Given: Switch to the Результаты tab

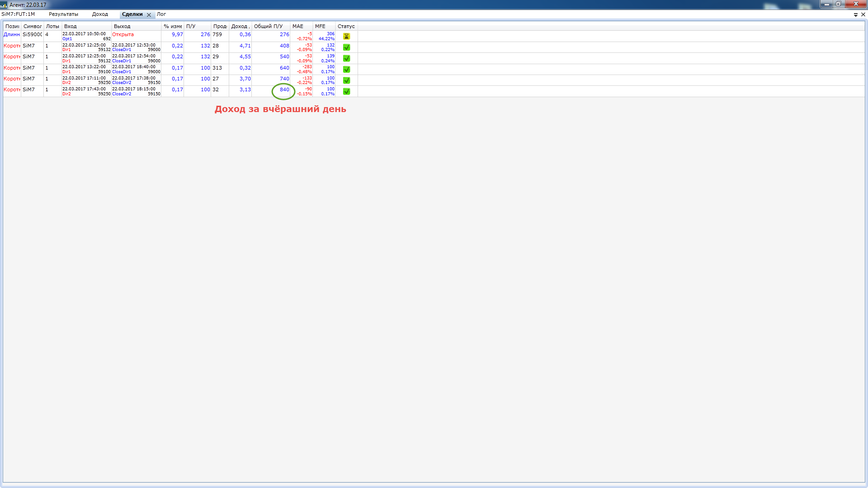Looking at the screenshot, I should click(63, 14).
